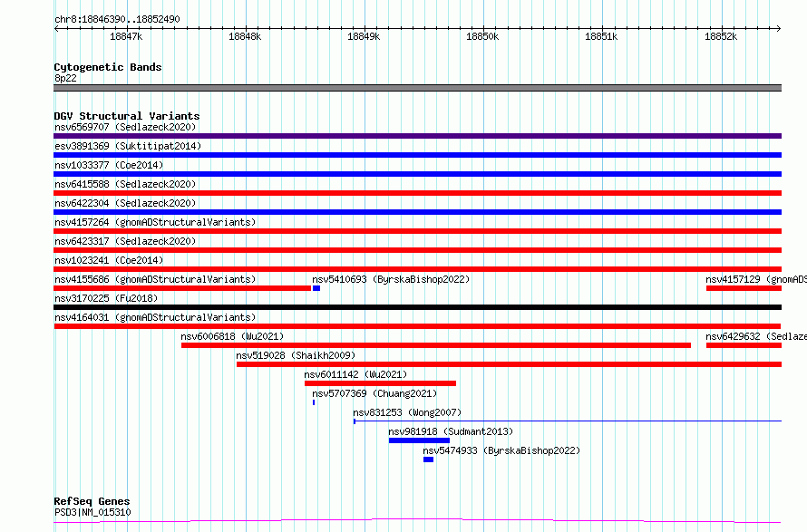The height and width of the screenshot is (532, 807).
Task: Click the red nsv4157129 variant bar
Action: (x=744, y=288)
